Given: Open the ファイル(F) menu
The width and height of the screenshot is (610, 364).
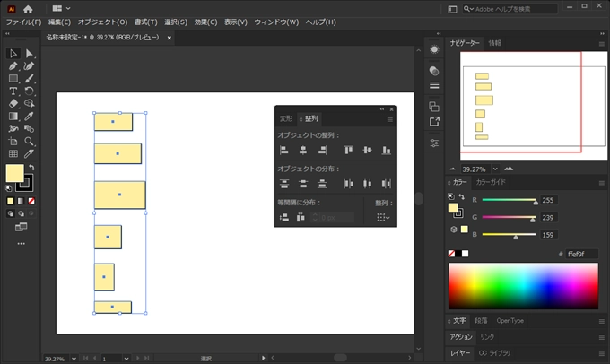Looking at the screenshot, I should pos(23,22).
